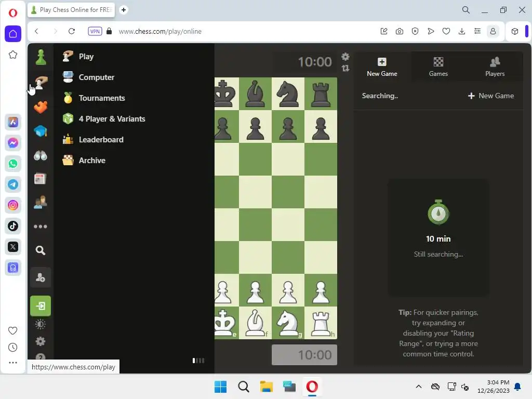Toggle the Opera VPN badge
Image resolution: width=532 pixels, height=399 pixels.
pos(95,31)
